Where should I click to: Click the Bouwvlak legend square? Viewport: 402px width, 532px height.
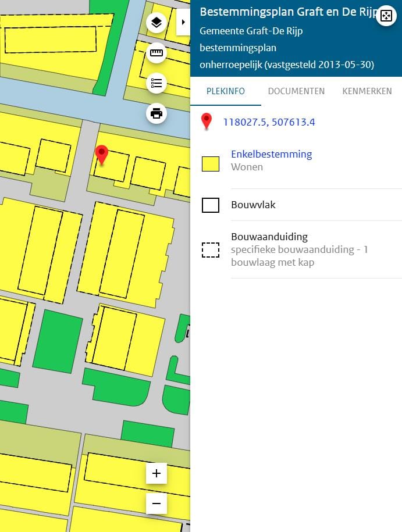(210, 205)
